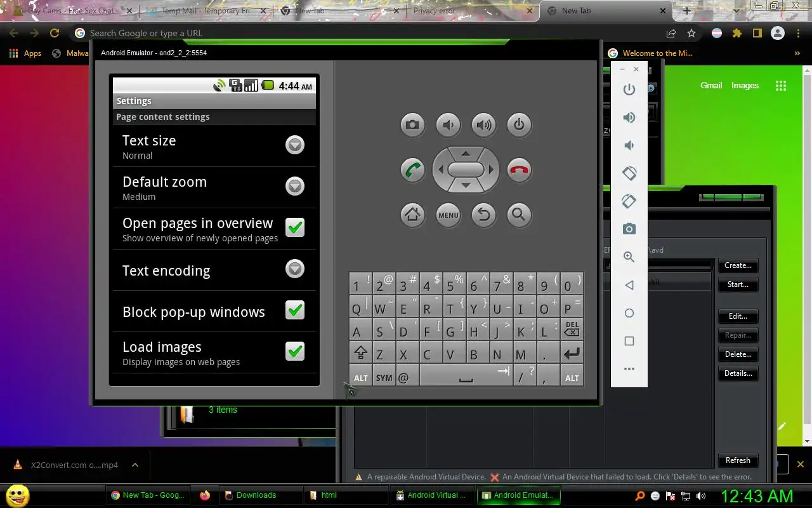Open the Chrome extensions puzzle icon
Screen dimensions: 812x508
pyautogui.click(x=737, y=33)
